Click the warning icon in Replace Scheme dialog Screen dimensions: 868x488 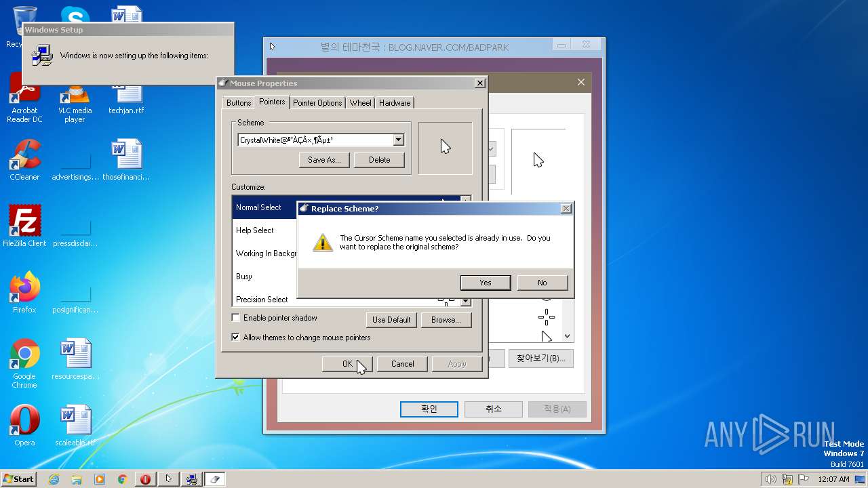[x=323, y=242]
